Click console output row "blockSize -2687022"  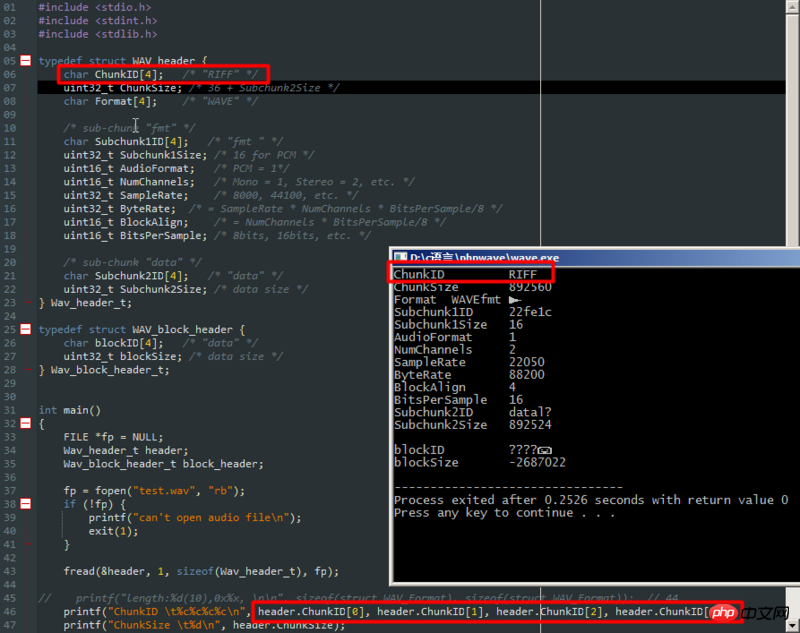pos(480,462)
